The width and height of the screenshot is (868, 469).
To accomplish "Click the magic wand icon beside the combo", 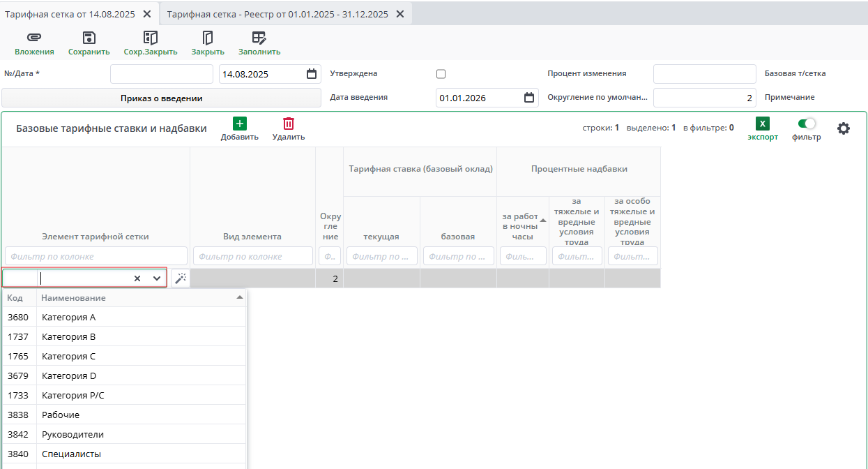I will click(x=180, y=278).
